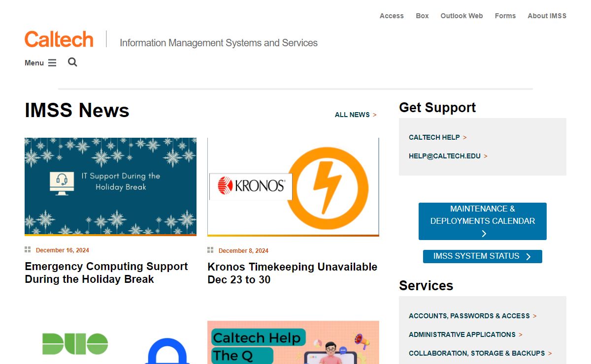Click the Caltech logo
Image resolution: width=591 pixels, height=364 pixels.
coord(59,39)
